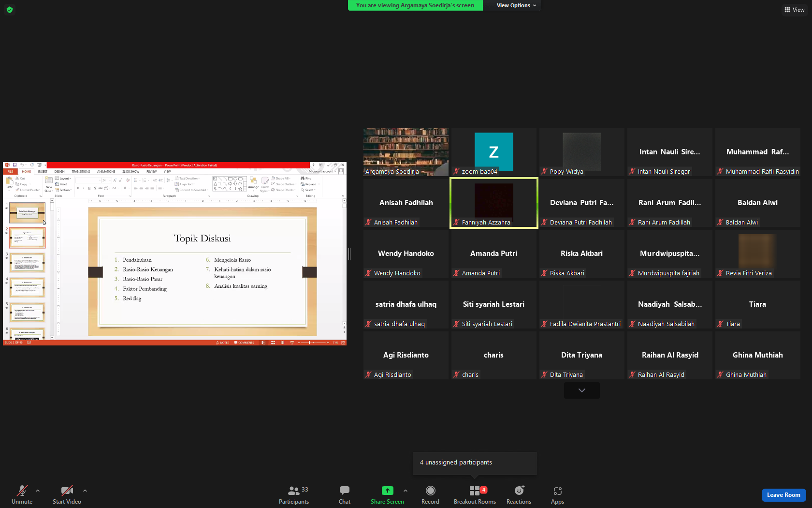Screen dimensions: 812x508
Task: Show next page of participant tiles
Action: tap(582, 390)
